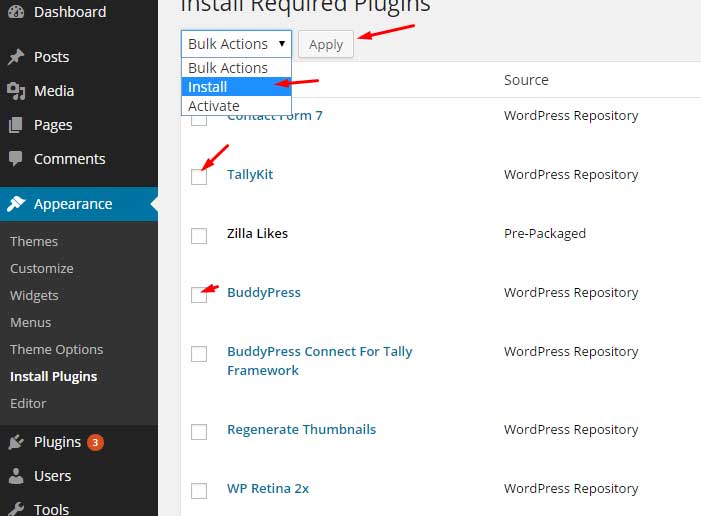Open the Theme Options submenu item

[x=56, y=350]
